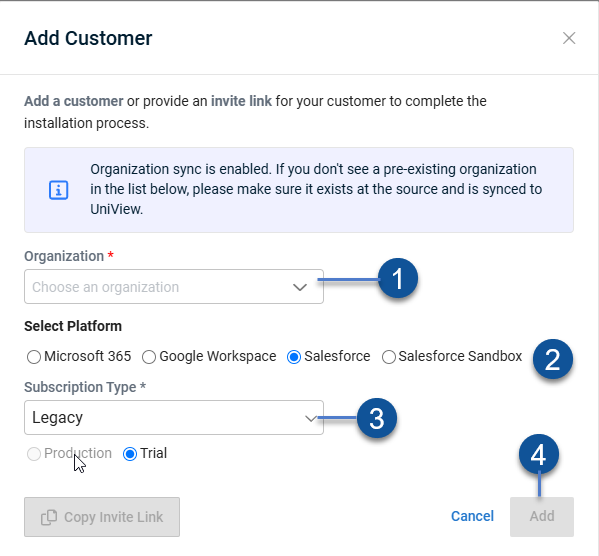Open the Choose an organization dropdown
This screenshot has height=556, width=599.
(x=174, y=287)
